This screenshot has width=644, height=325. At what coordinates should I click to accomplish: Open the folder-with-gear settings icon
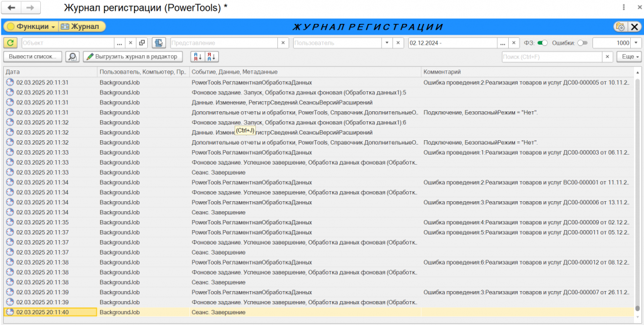[x=619, y=26]
